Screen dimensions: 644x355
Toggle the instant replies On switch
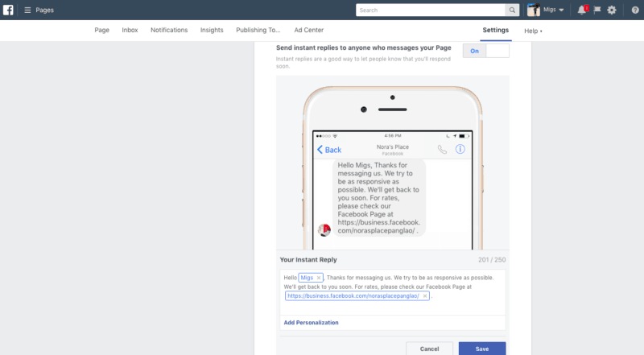(486, 51)
